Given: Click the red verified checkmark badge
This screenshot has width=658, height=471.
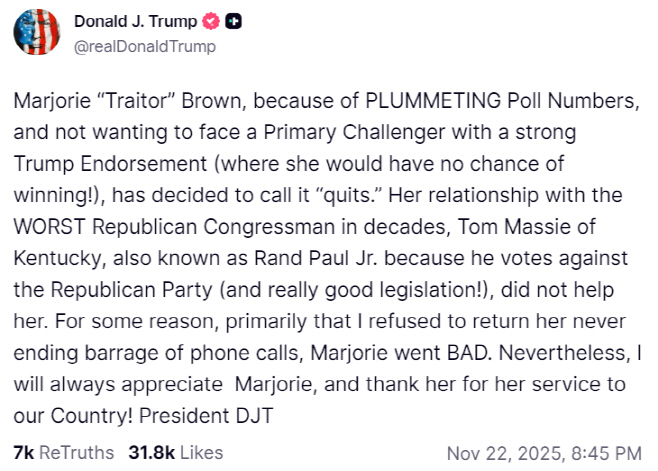Looking at the screenshot, I should [211, 20].
